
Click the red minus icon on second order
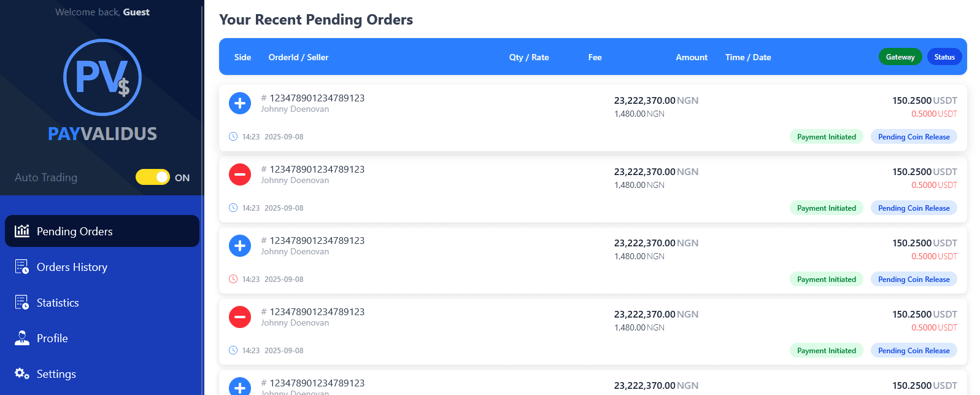pos(240,174)
